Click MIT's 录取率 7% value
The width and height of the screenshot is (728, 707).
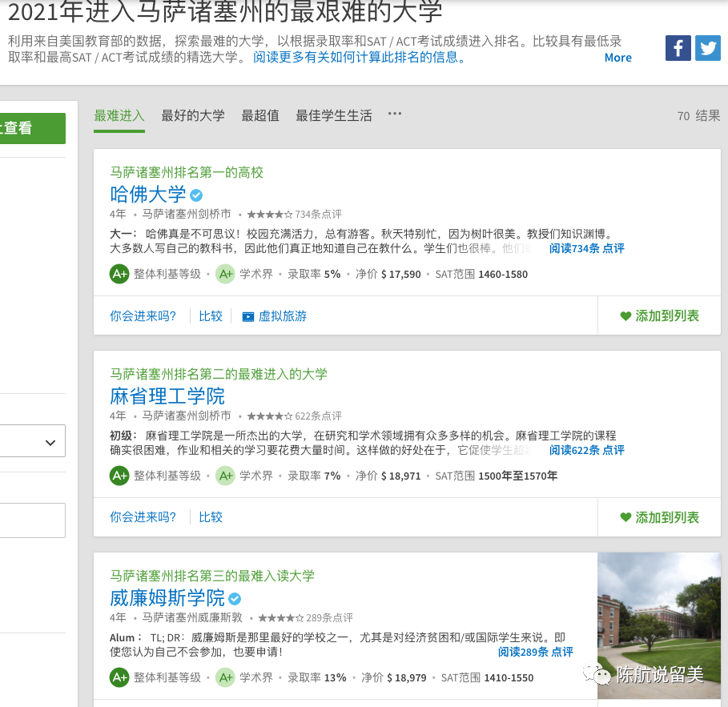click(x=314, y=476)
